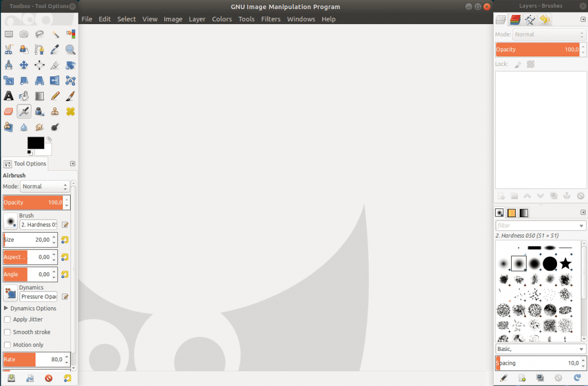The image size is (588, 386).
Task: Select the Zoom magnifier tool
Action: [70, 49]
